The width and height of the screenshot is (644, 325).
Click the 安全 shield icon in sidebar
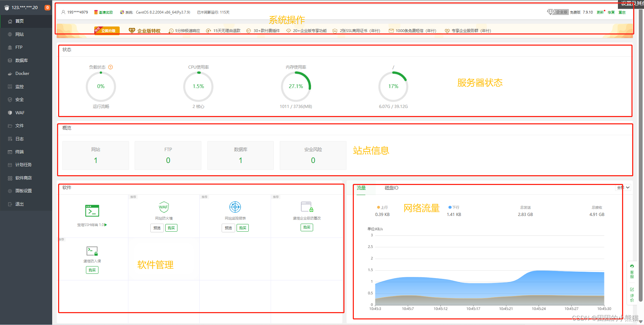point(10,100)
